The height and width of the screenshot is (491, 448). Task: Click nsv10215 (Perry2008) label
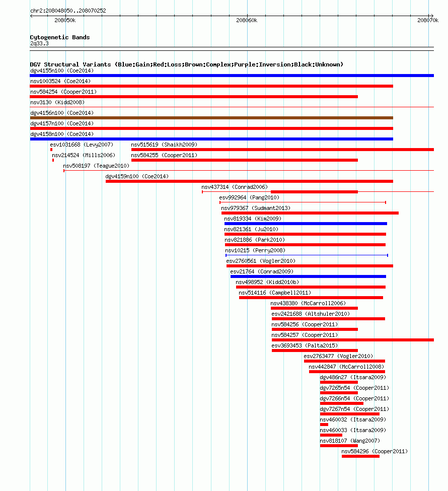click(255, 250)
